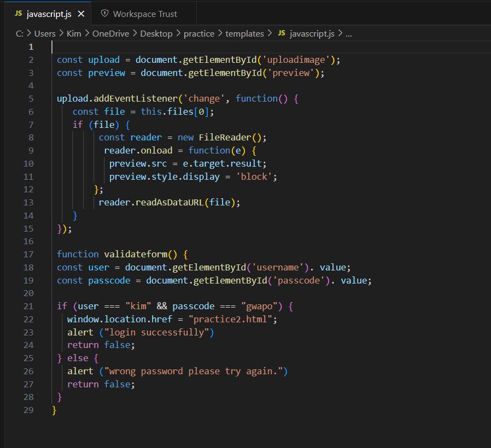491x448 pixels.
Task: Click the 'upload' variable on line 2
Action: 104,60
